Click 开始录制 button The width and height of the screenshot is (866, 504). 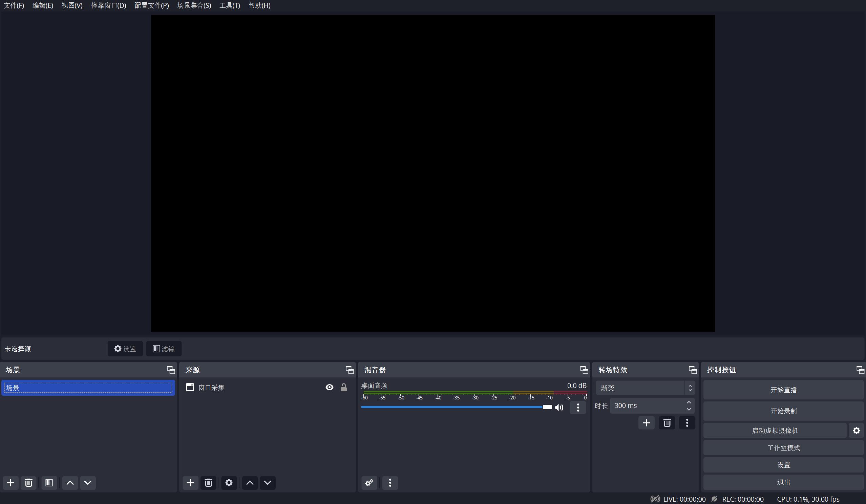(783, 411)
